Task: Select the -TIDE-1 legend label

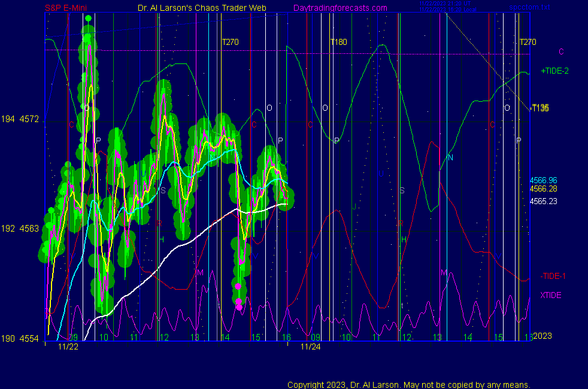Action: tap(553, 276)
